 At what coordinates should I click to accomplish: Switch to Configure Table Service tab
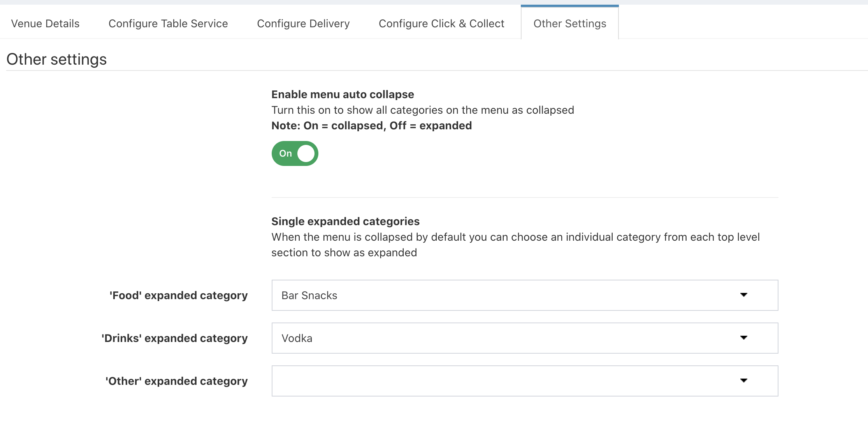point(168,24)
